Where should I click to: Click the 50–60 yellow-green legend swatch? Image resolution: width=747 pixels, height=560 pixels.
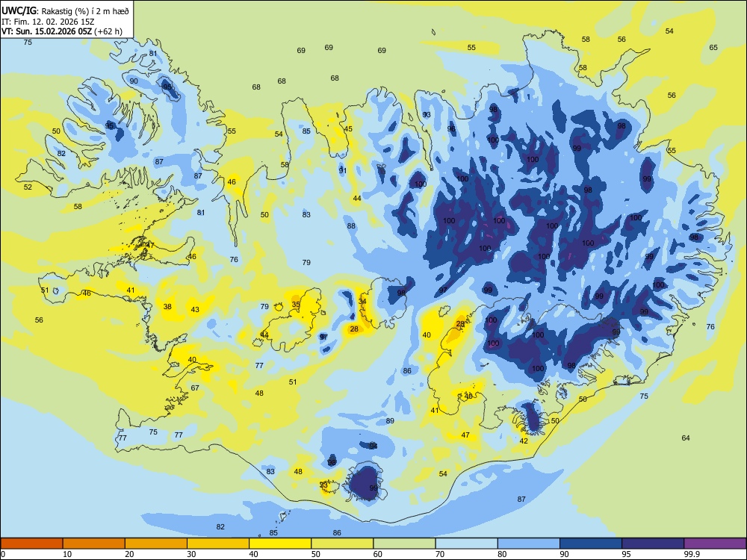342,544
